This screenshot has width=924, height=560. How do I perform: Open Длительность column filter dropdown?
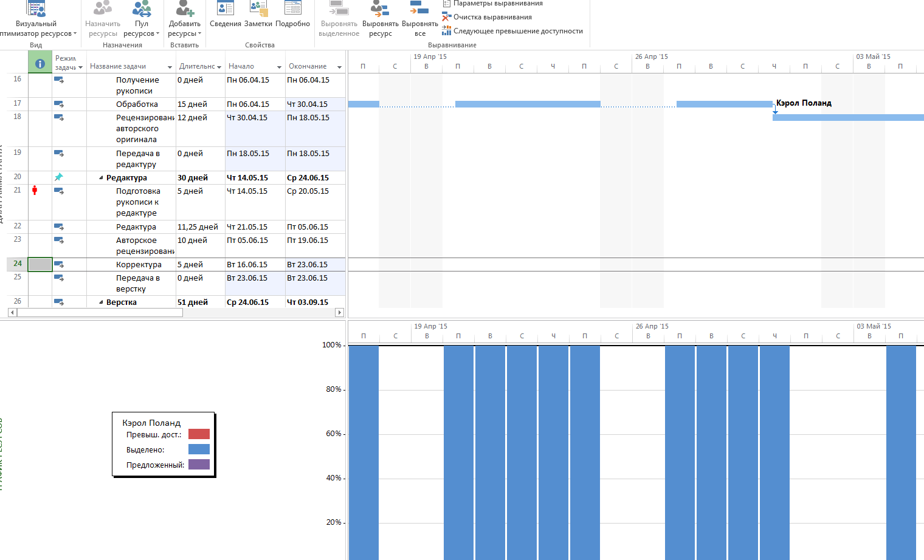point(219,67)
